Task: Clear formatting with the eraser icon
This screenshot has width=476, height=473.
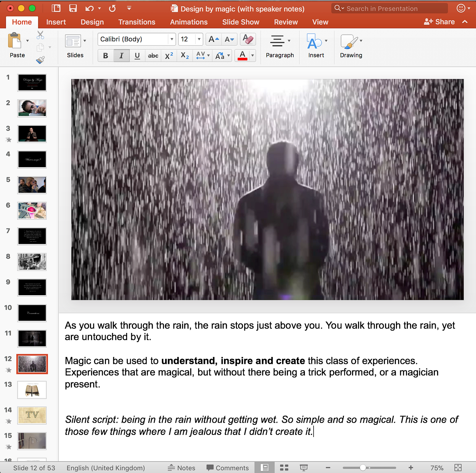Action: coord(248,39)
